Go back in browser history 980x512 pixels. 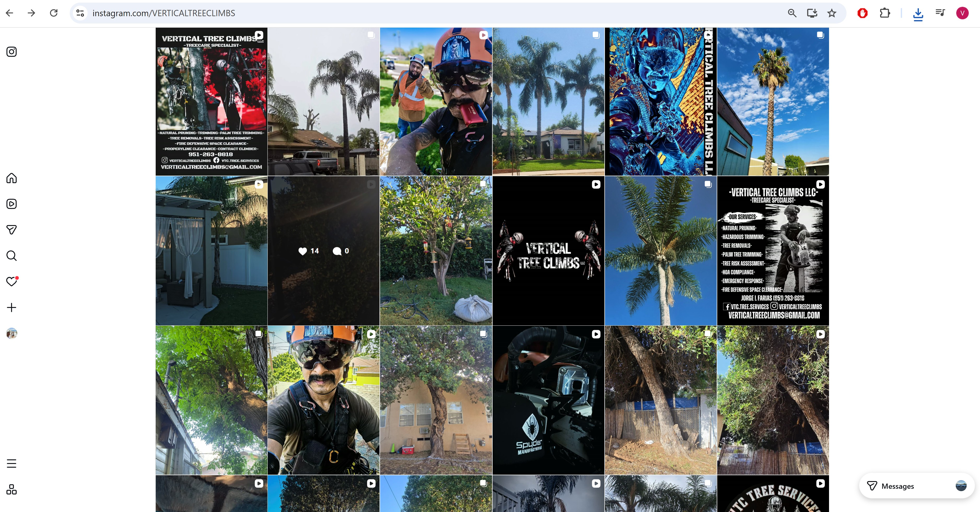[9, 13]
